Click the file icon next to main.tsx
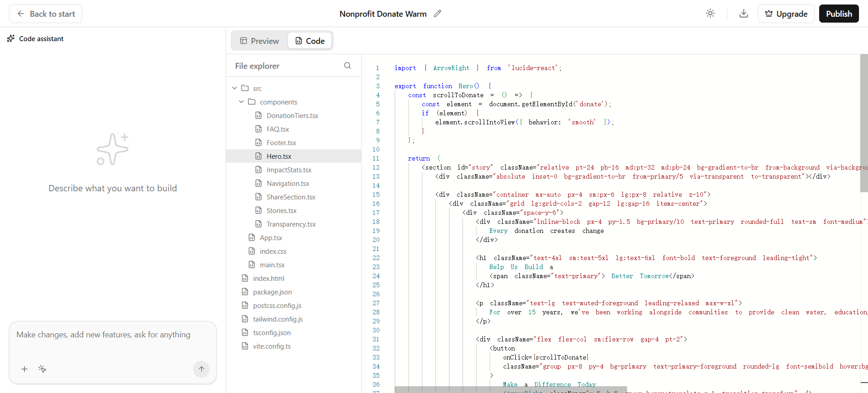Screen dimensions: 868x393 pyautogui.click(x=252, y=265)
